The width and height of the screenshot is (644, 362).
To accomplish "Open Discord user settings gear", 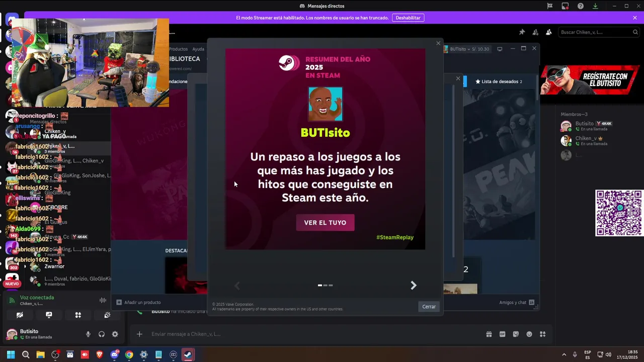I will coord(115,334).
